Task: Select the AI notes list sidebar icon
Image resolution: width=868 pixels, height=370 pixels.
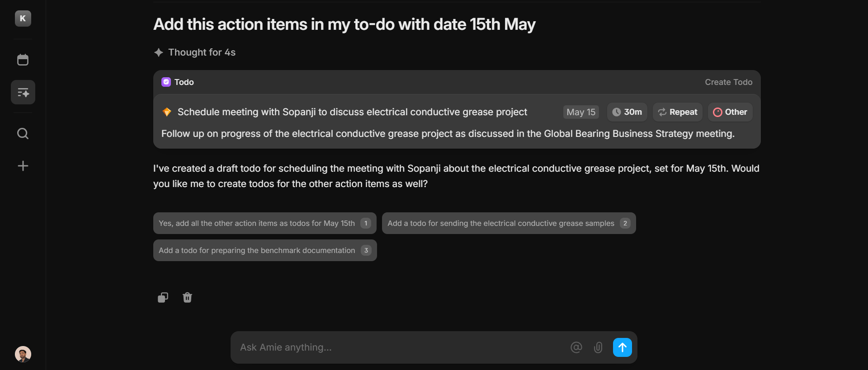Action: point(23,93)
